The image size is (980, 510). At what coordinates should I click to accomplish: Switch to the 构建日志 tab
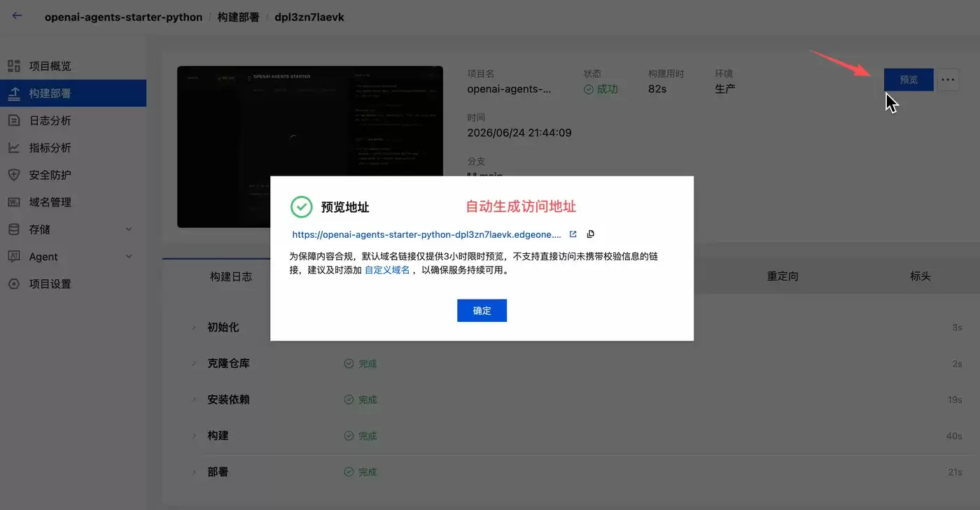[231, 276]
